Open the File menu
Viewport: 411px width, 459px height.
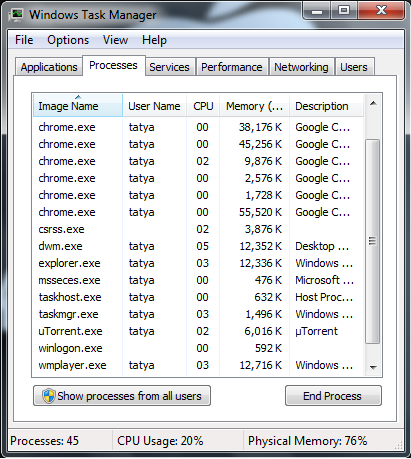coord(24,40)
